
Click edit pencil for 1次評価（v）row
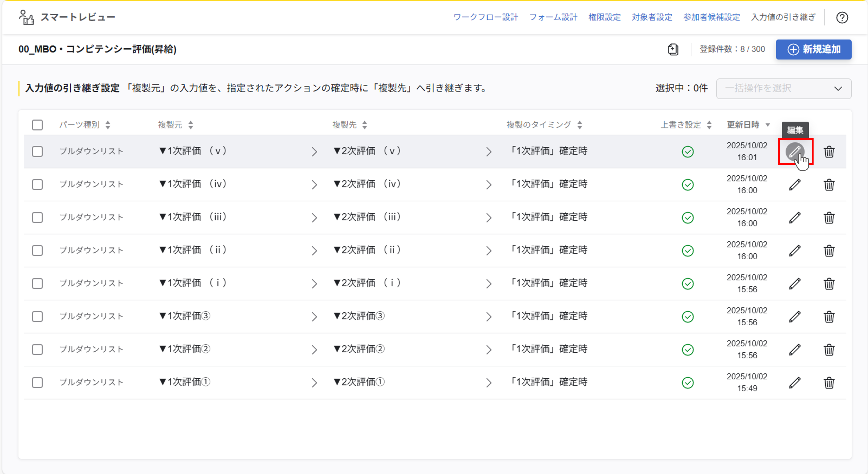tap(795, 152)
